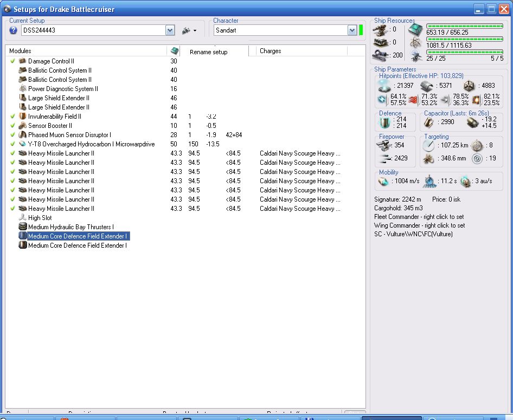Click the thermal resistance icon
The height and width of the screenshot is (420, 513).
point(413,100)
